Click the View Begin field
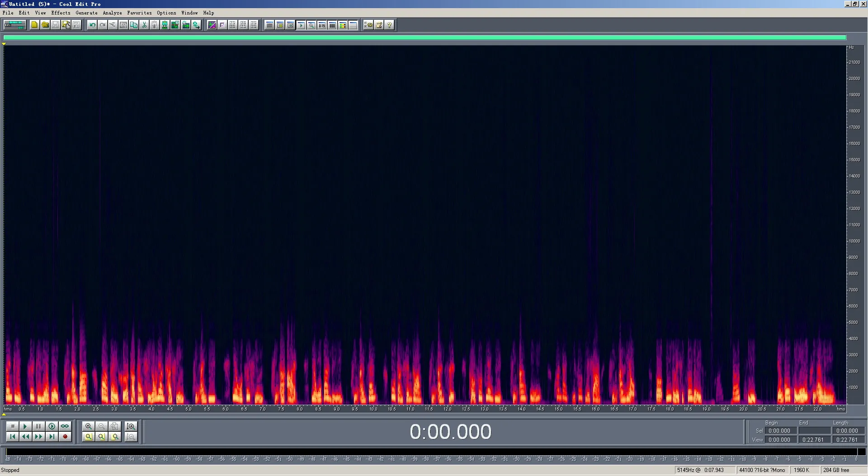The height and width of the screenshot is (476, 868). tap(780, 439)
